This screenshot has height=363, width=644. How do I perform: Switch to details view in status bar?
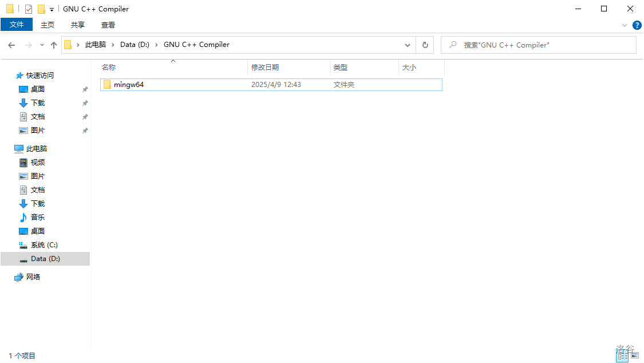[621, 356]
